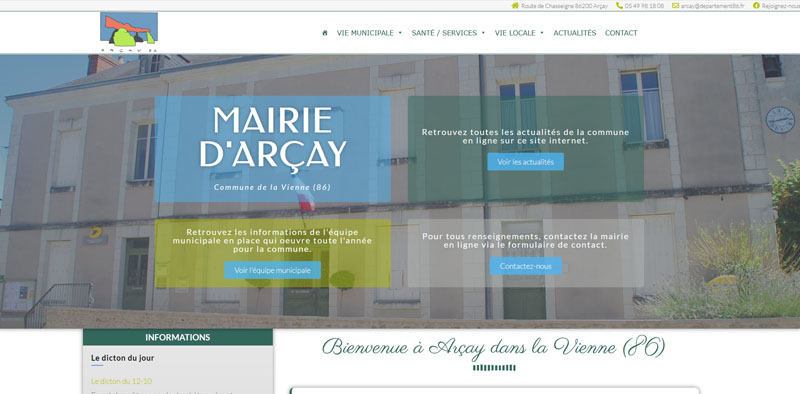The width and height of the screenshot is (800, 394).
Task: Expand the Vie Municipale dropdown menu
Action: 369,33
